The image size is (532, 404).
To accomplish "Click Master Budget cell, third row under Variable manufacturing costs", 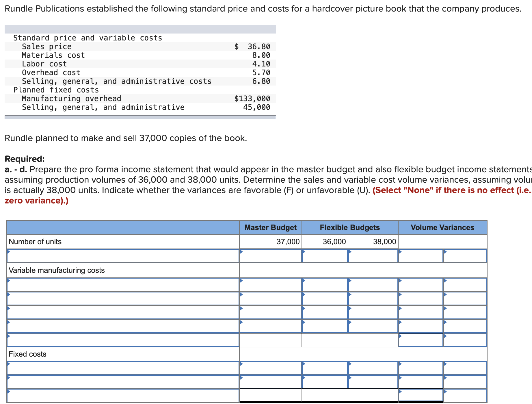I will tap(271, 312).
